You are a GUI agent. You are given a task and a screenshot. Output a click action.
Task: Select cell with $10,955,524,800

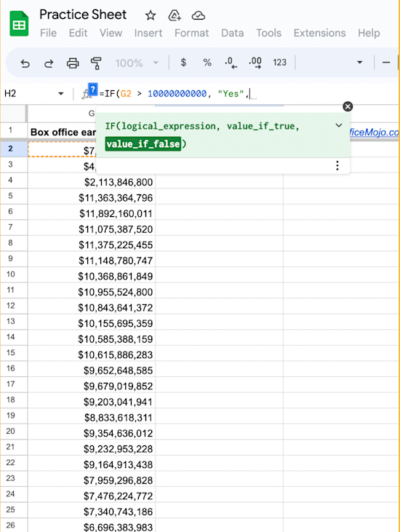coord(92,292)
